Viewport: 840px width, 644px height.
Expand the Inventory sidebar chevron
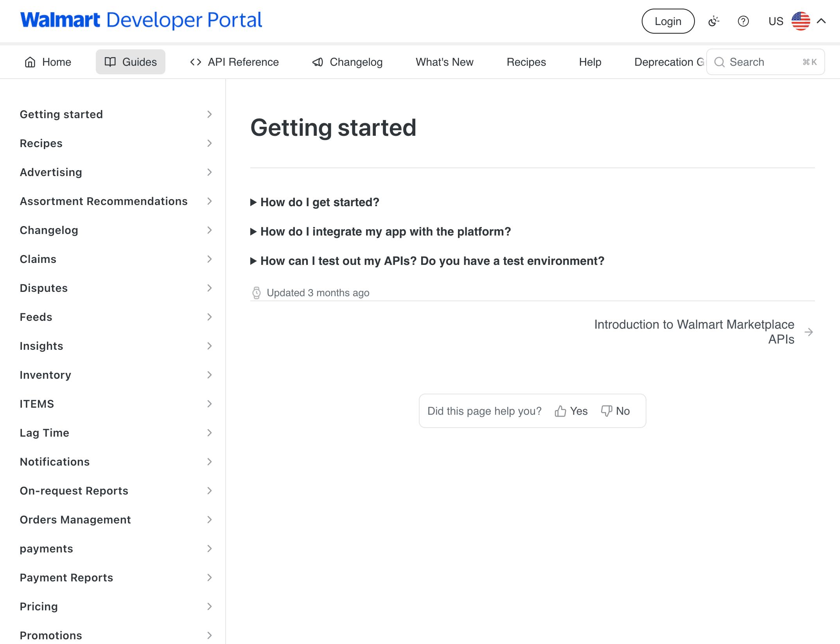(210, 375)
